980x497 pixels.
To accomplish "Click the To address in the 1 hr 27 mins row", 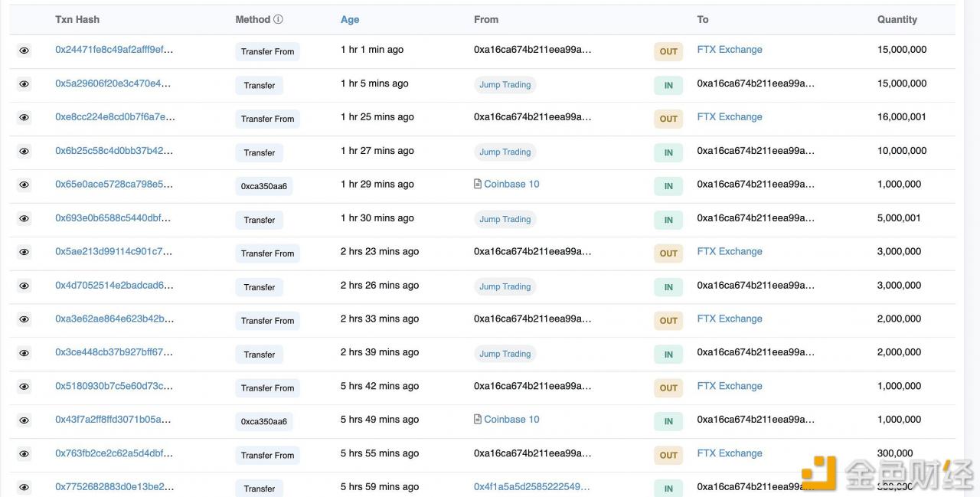I will (756, 151).
